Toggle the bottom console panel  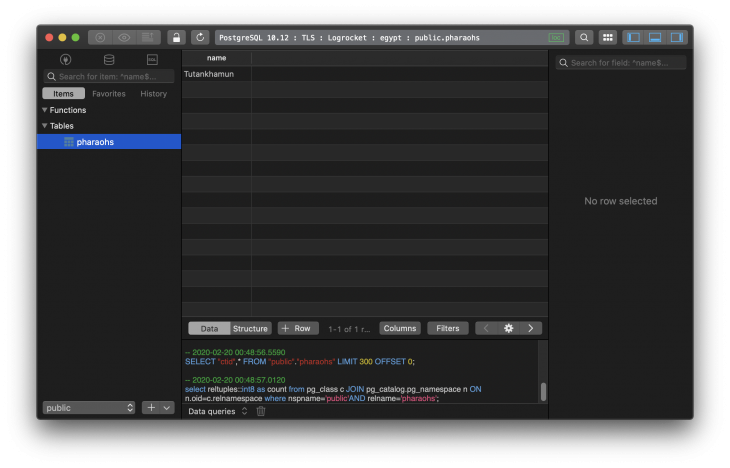coord(655,37)
